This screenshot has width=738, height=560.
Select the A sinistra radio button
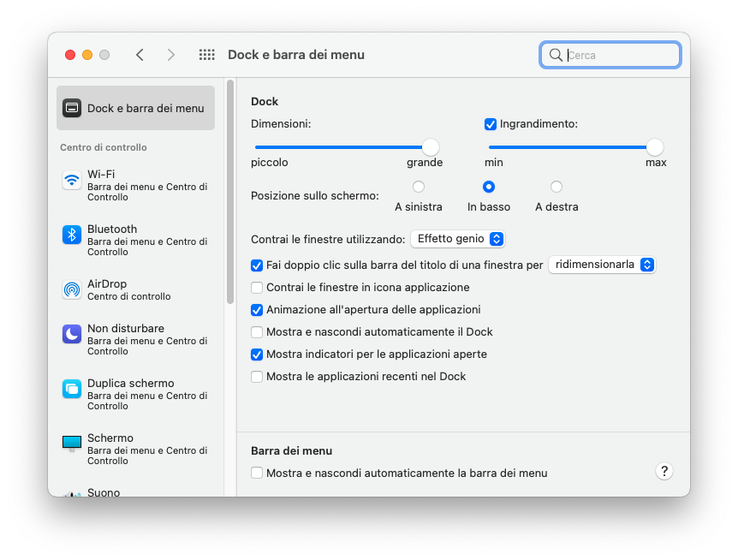[419, 187]
